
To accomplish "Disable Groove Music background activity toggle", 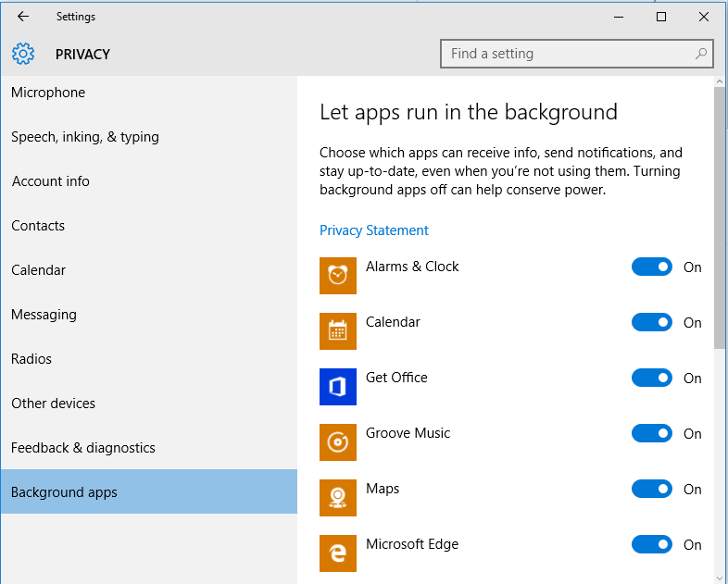I will coord(652,434).
